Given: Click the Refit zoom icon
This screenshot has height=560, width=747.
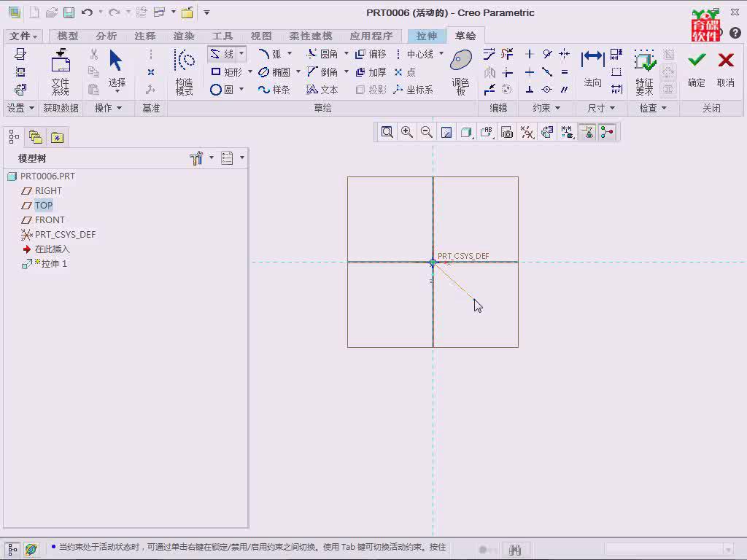Looking at the screenshot, I should pos(387,132).
